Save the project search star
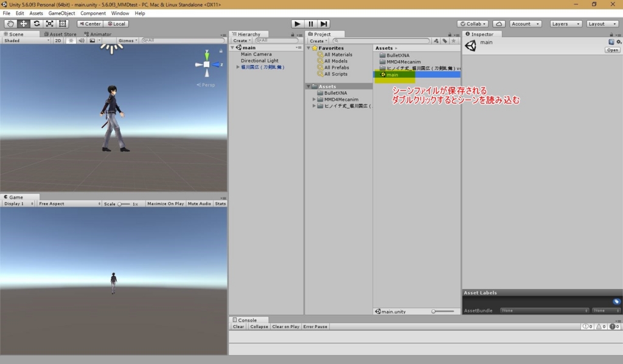623x364 pixels. pos(453,41)
